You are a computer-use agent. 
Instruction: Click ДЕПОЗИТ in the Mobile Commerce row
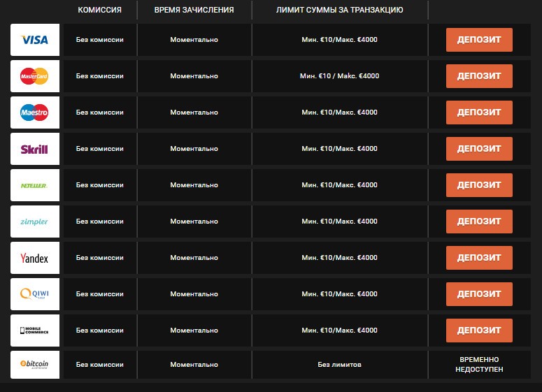click(479, 331)
